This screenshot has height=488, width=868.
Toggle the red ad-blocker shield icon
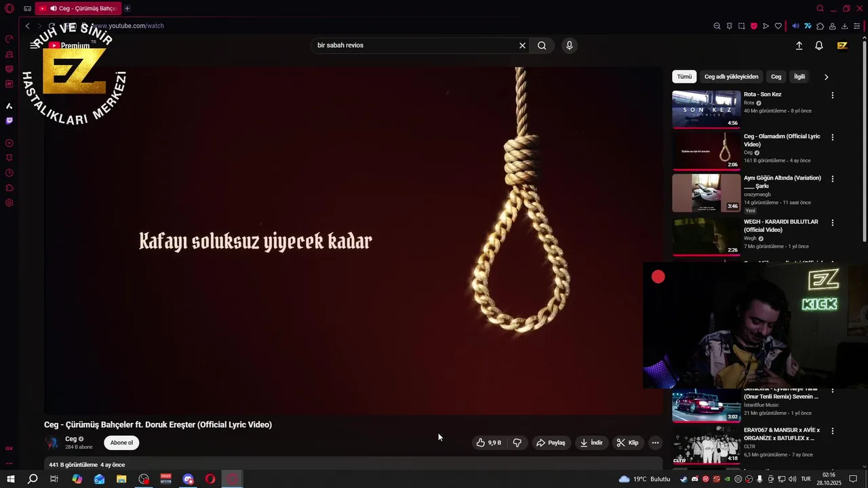tap(753, 26)
